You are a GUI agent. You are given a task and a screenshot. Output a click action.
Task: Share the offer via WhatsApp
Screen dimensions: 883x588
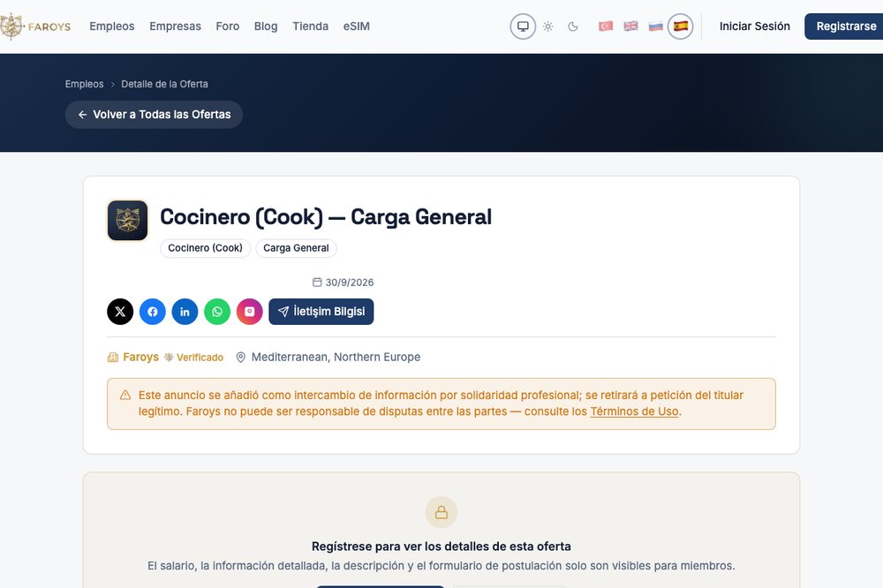(x=217, y=312)
